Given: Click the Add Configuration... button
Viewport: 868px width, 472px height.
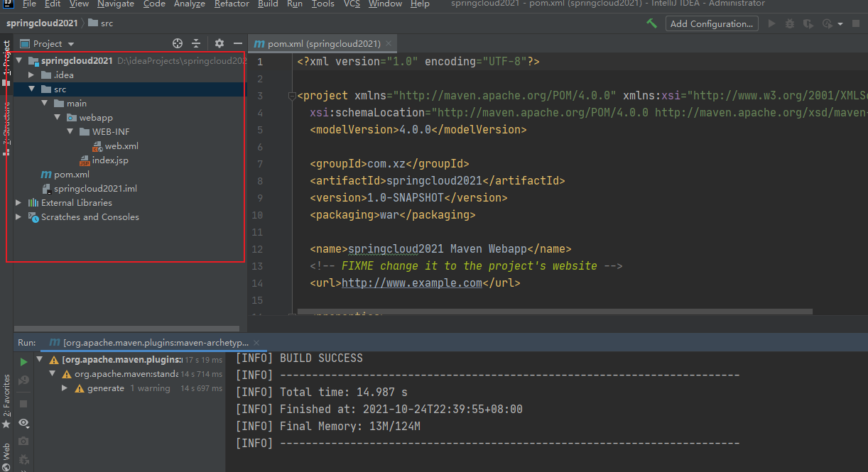Looking at the screenshot, I should (712, 23).
